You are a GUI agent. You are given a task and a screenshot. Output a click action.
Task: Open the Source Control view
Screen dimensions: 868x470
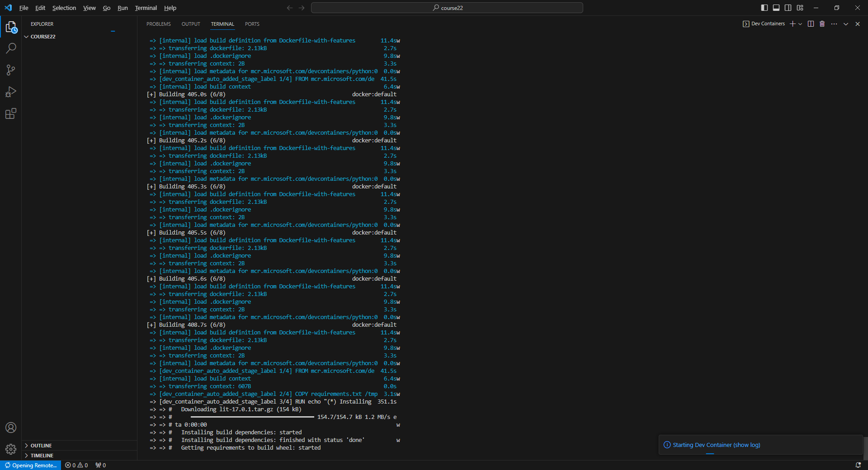[x=11, y=70]
